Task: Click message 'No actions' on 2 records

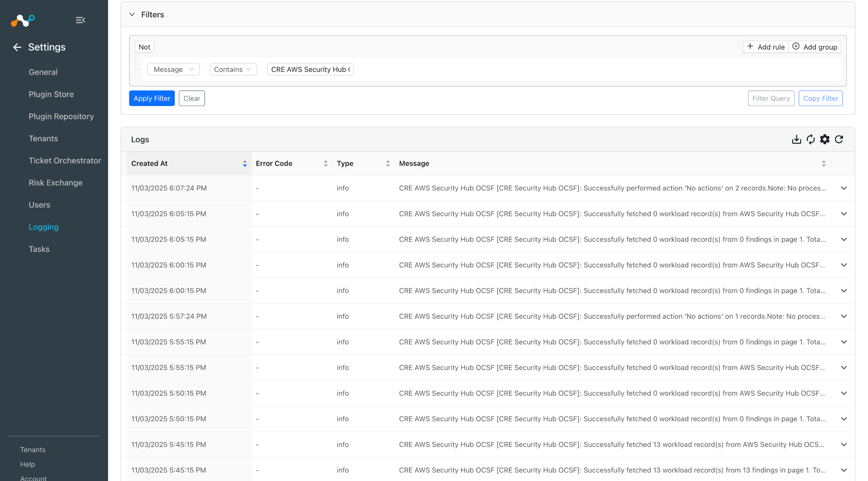Action: 612,188
